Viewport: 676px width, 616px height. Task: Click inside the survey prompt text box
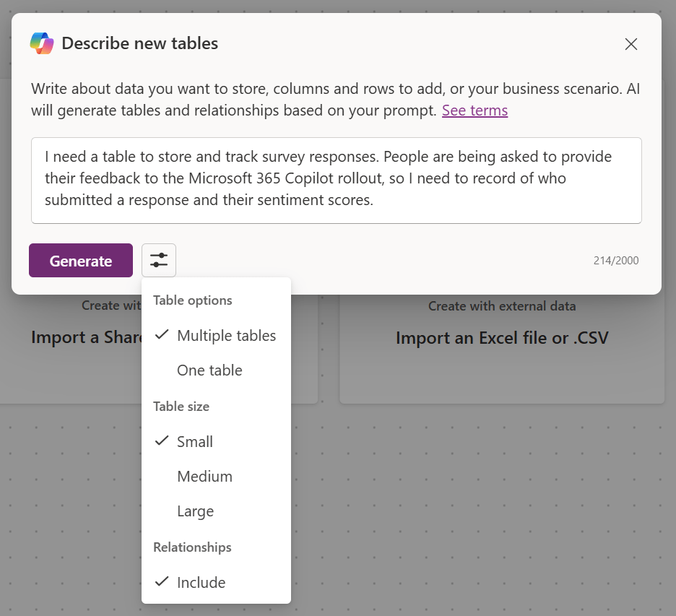coord(336,179)
